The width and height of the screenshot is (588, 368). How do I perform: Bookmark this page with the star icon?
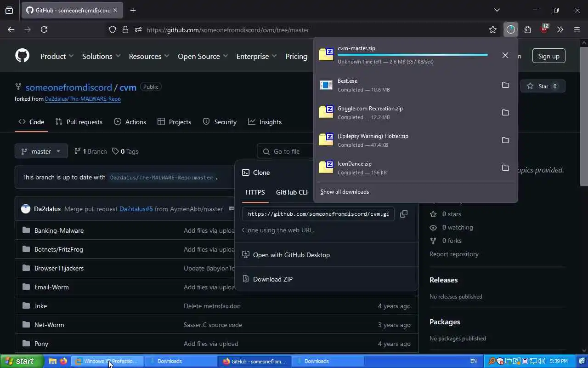493,29
